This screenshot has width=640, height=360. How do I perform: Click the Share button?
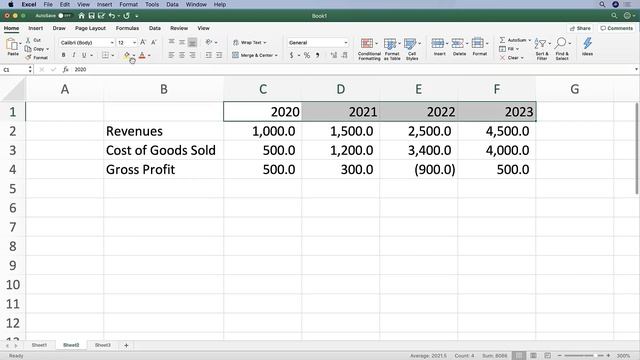[x=580, y=28]
